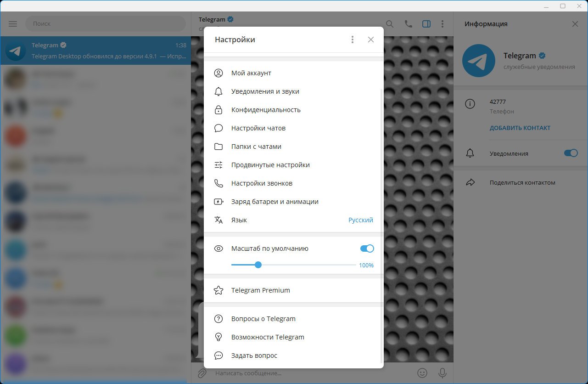Click the sliders icon beside Продвинутые настройки
The width and height of the screenshot is (588, 384).
(218, 165)
